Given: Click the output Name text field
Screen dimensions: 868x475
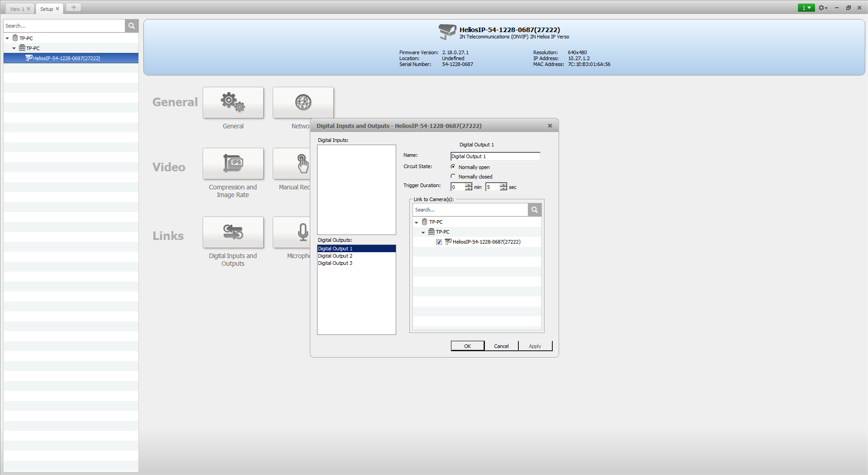Looking at the screenshot, I should click(495, 156).
